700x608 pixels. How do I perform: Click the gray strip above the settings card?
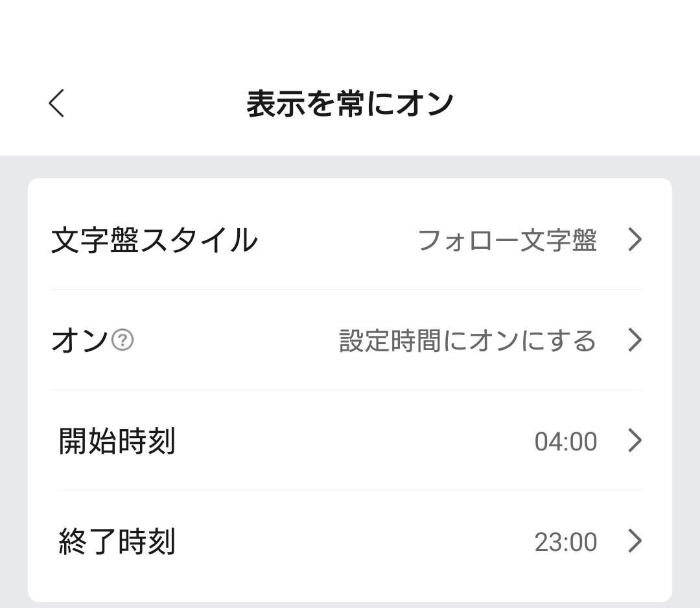pyautogui.click(x=350, y=167)
